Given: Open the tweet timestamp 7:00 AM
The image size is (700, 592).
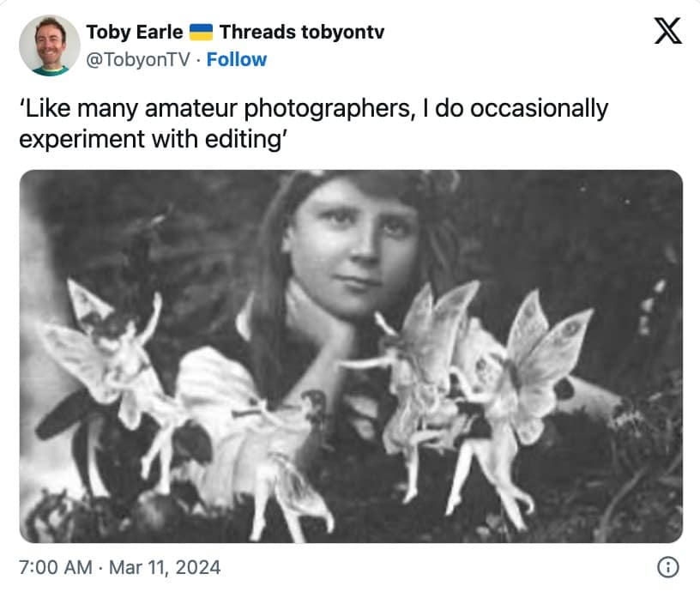Looking at the screenshot, I should click(x=55, y=567).
